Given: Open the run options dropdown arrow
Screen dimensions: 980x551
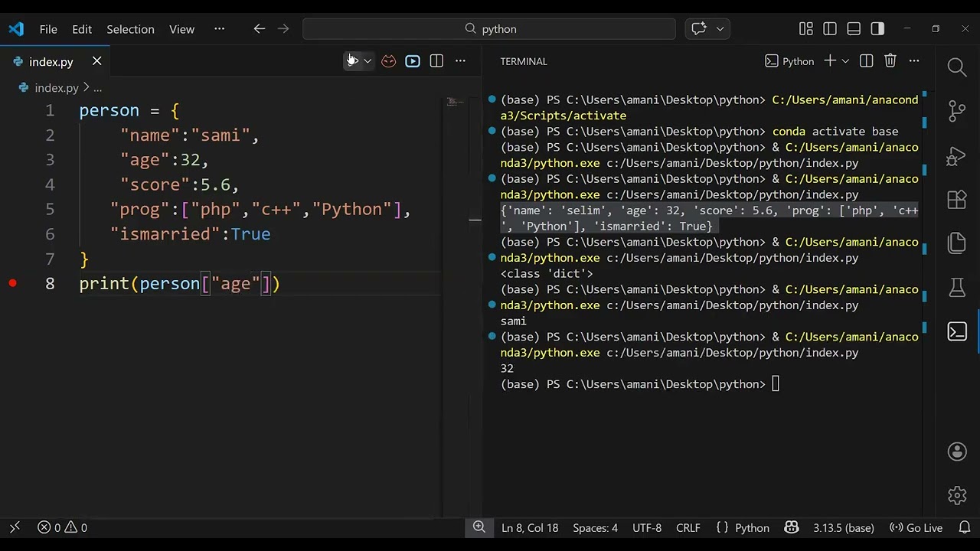Looking at the screenshot, I should pos(367,61).
